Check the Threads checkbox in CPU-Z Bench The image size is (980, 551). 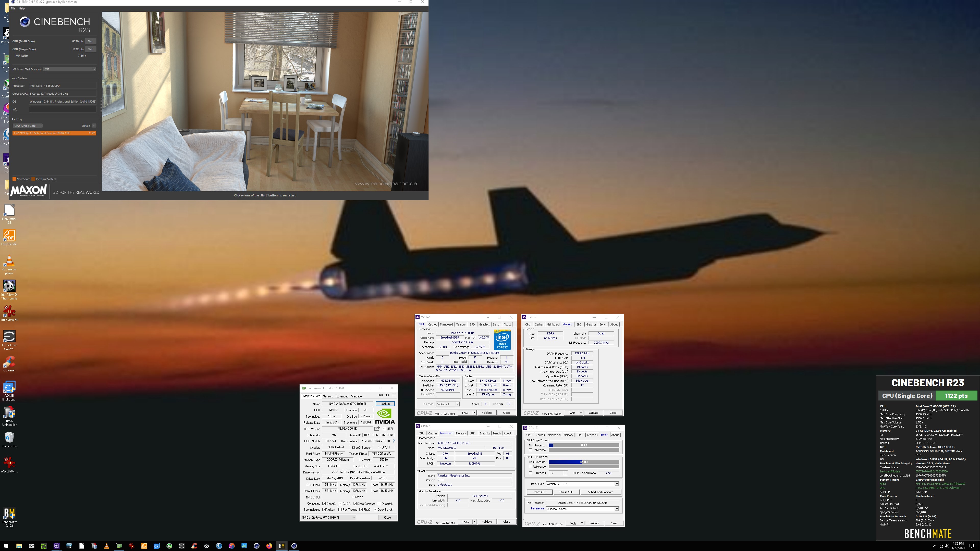point(530,473)
